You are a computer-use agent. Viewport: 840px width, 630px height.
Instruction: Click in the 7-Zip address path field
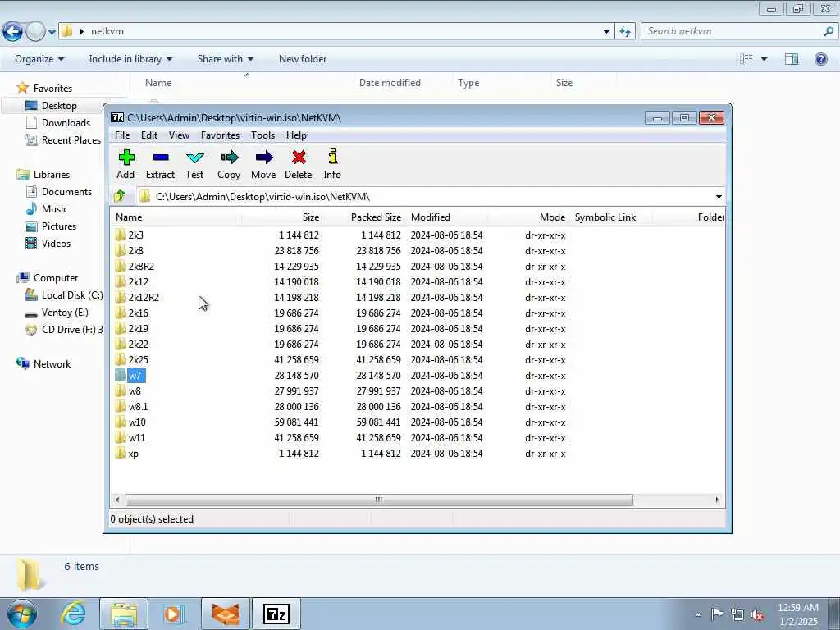424,197
